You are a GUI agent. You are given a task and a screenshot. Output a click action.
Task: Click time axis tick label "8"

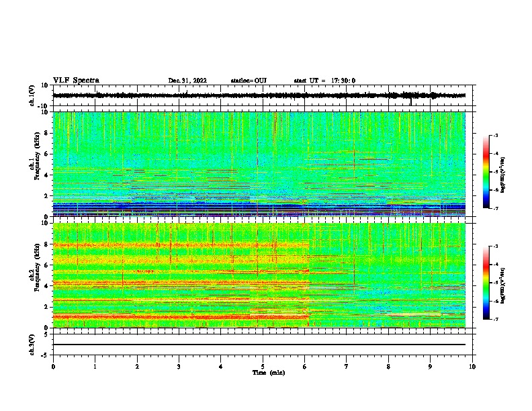[x=388, y=367]
